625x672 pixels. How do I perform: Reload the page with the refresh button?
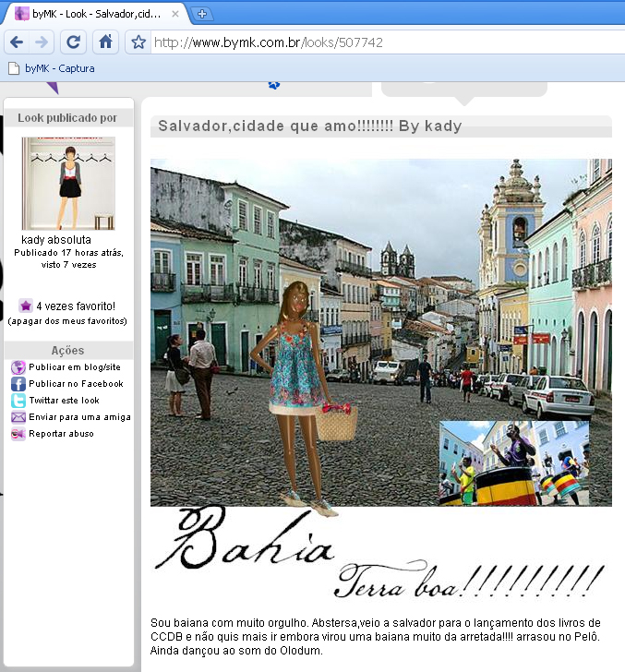tap(74, 42)
